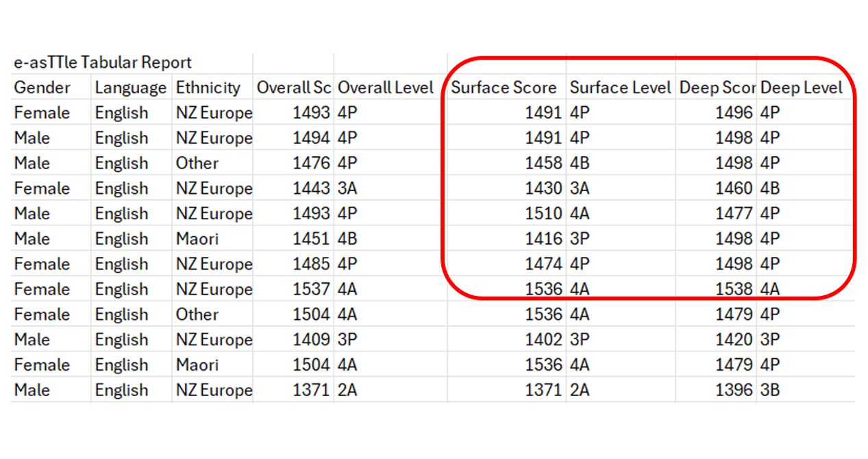Select the surface score cell 1416

point(543,239)
